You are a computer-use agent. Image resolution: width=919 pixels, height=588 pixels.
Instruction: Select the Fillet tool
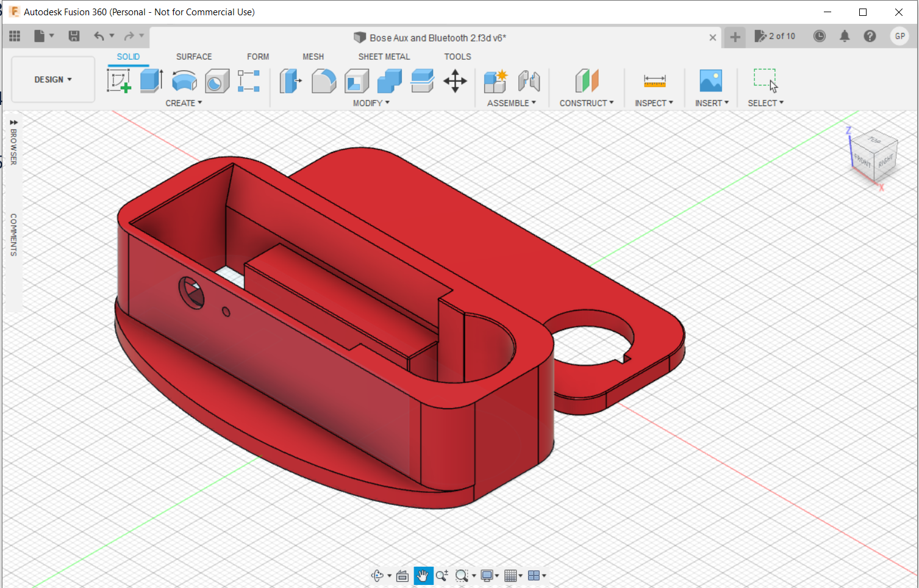pos(324,81)
